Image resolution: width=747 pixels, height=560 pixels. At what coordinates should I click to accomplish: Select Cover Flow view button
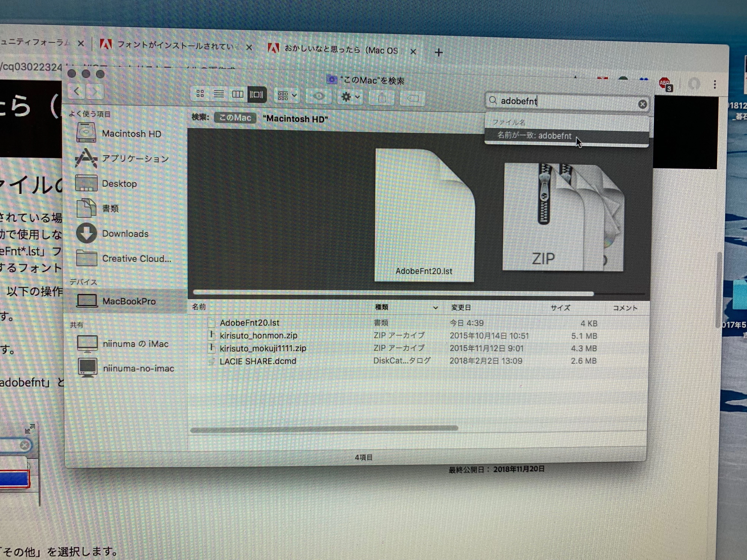click(x=256, y=94)
